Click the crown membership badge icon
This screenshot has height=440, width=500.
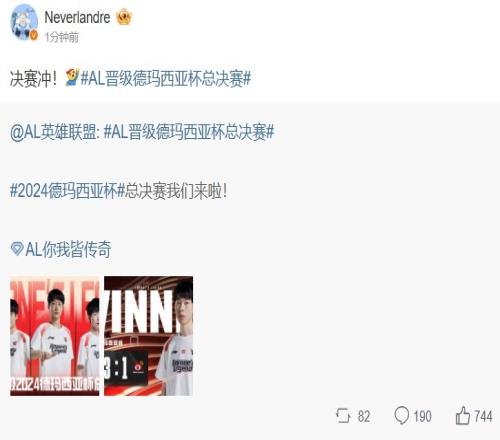coord(124,18)
